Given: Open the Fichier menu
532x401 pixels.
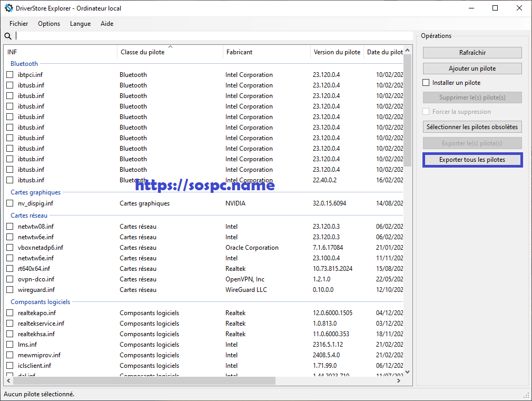Looking at the screenshot, I should pyautogui.click(x=19, y=24).
